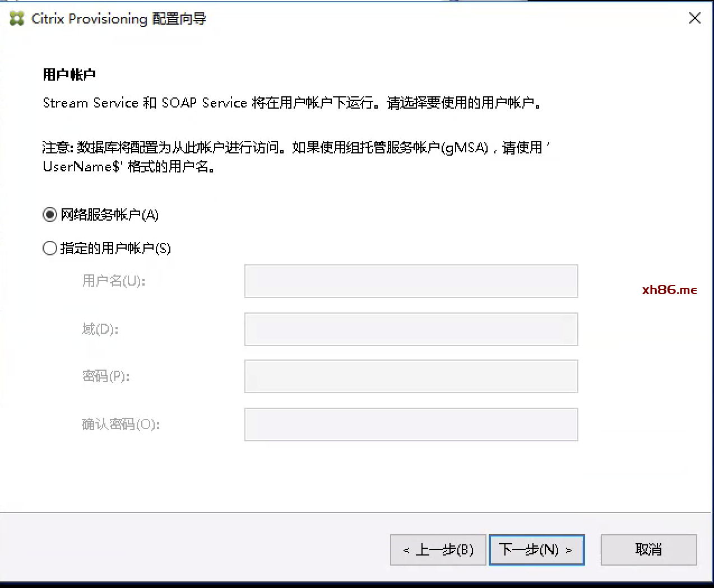The image size is (714, 588).
Task: Click the 密码(P): label
Action: pyautogui.click(x=106, y=376)
